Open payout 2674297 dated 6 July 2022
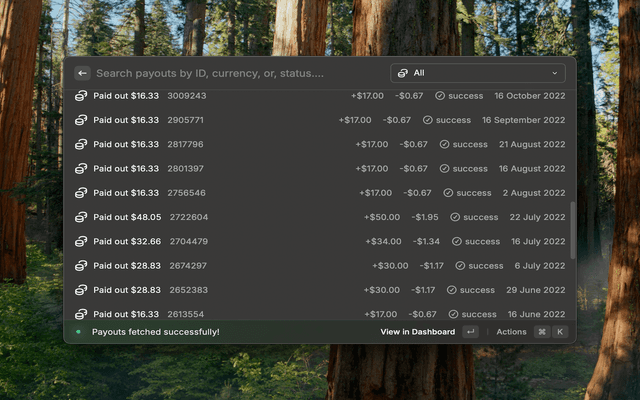The height and width of the screenshot is (400, 640). (x=320, y=266)
